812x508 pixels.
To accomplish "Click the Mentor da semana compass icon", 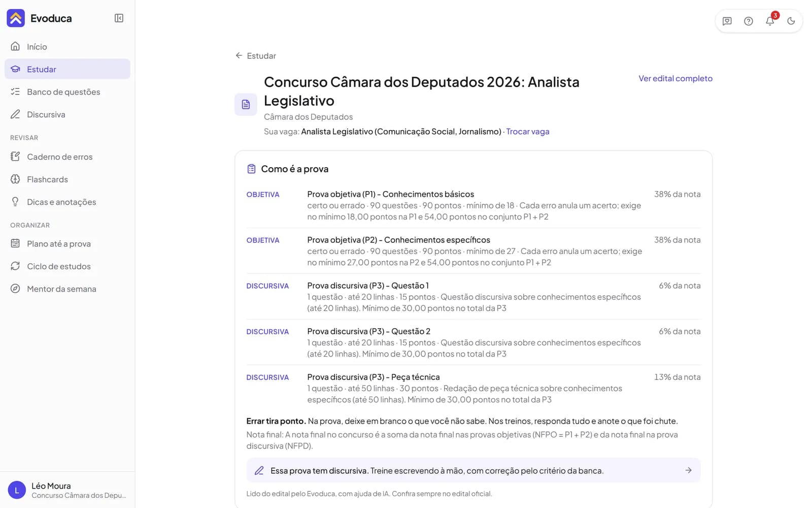I will [x=16, y=289].
